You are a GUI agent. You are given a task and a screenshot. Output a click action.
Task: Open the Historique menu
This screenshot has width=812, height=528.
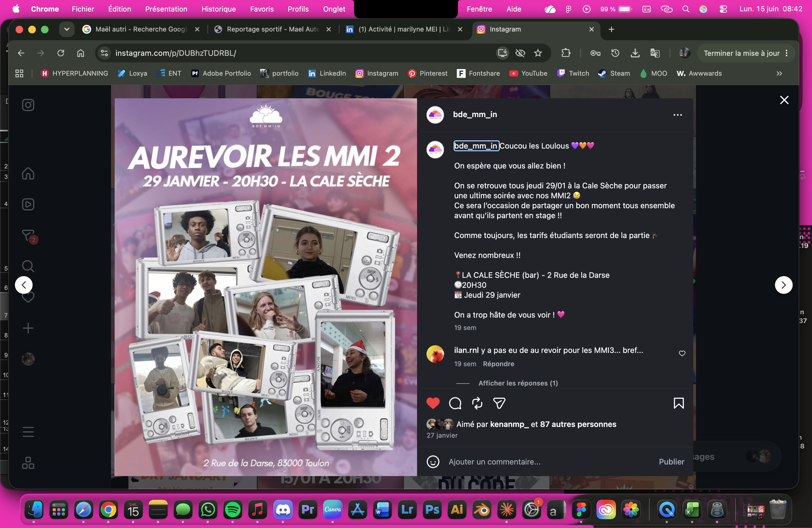[218, 9]
